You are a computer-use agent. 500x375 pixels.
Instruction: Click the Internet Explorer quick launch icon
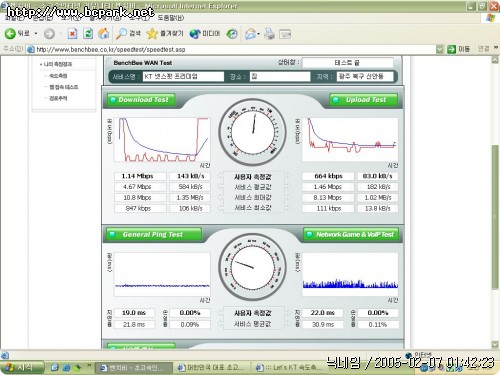coord(67,368)
